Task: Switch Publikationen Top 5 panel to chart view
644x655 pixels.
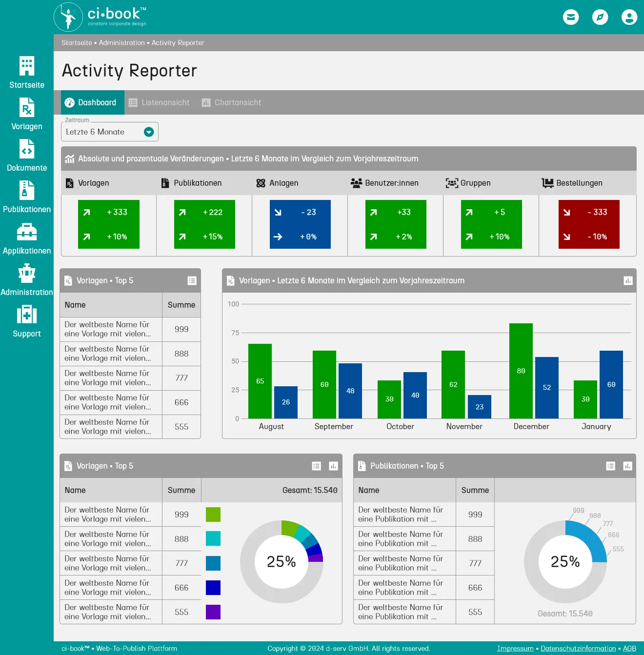Action: (x=627, y=466)
